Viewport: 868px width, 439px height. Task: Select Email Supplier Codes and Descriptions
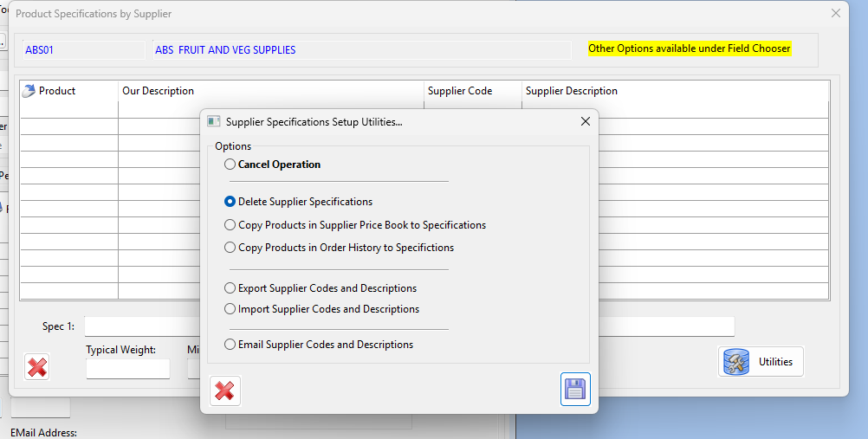230,345
